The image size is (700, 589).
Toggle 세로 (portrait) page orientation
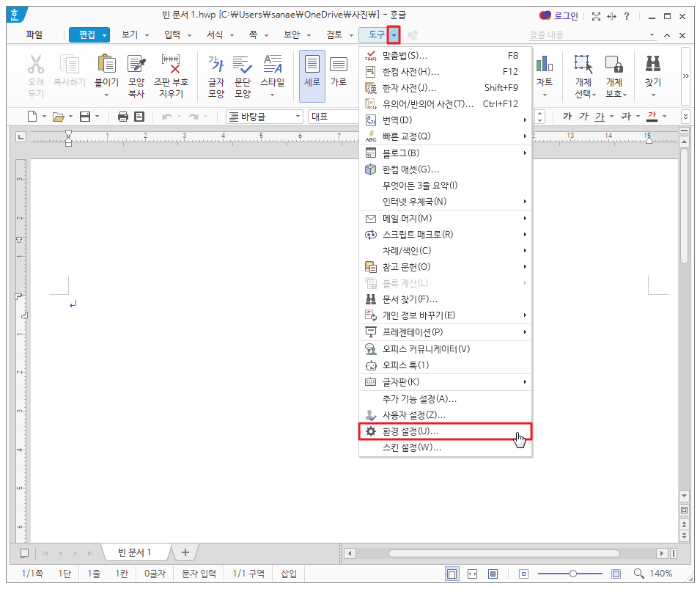(x=312, y=73)
